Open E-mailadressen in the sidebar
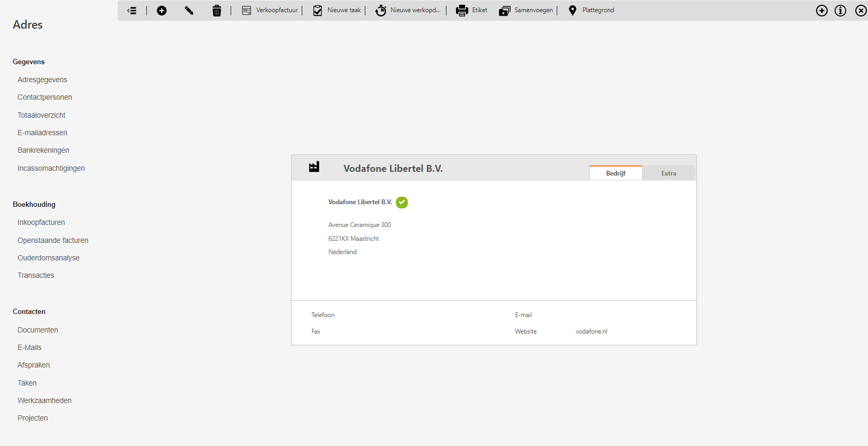The height and width of the screenshot is (446, 868). (x=42, y=133)
